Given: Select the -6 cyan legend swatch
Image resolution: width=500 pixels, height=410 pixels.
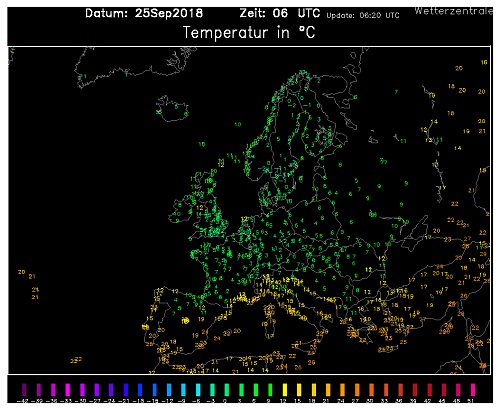Looking at the screenshot, I should click(x=198, y=390).
